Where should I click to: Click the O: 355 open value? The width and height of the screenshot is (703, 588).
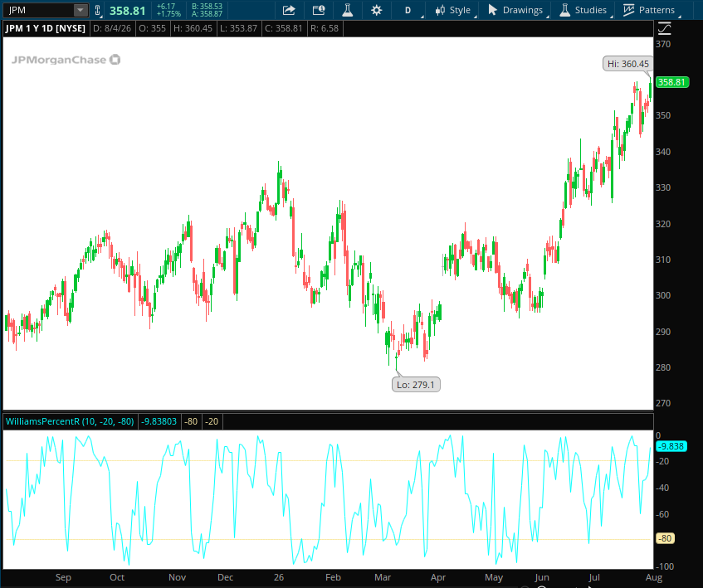[x=153, y=28]
